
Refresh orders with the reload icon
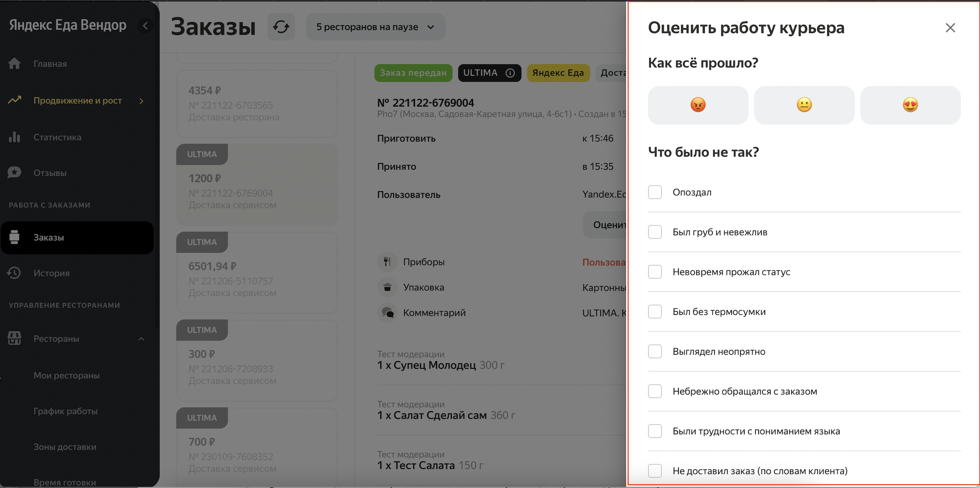(x=281, y=27)
